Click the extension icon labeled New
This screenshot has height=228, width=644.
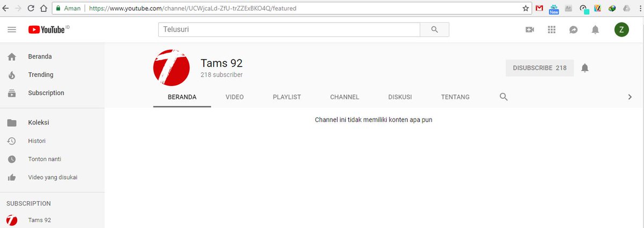tap(554, 9)
